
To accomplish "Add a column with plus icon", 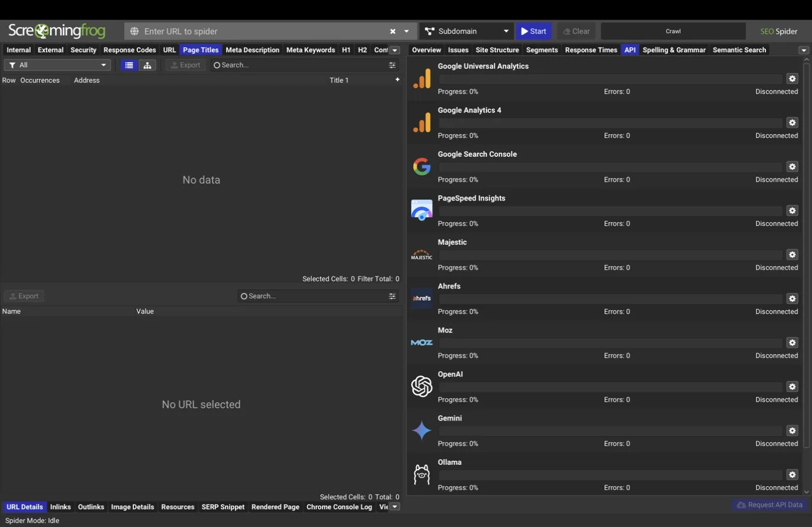I will 397,79.
